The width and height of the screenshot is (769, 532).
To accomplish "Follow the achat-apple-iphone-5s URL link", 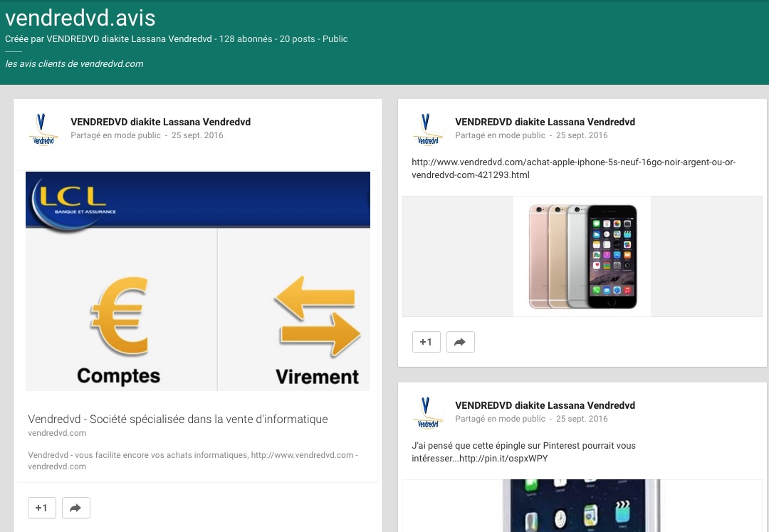I will point(573,169).
